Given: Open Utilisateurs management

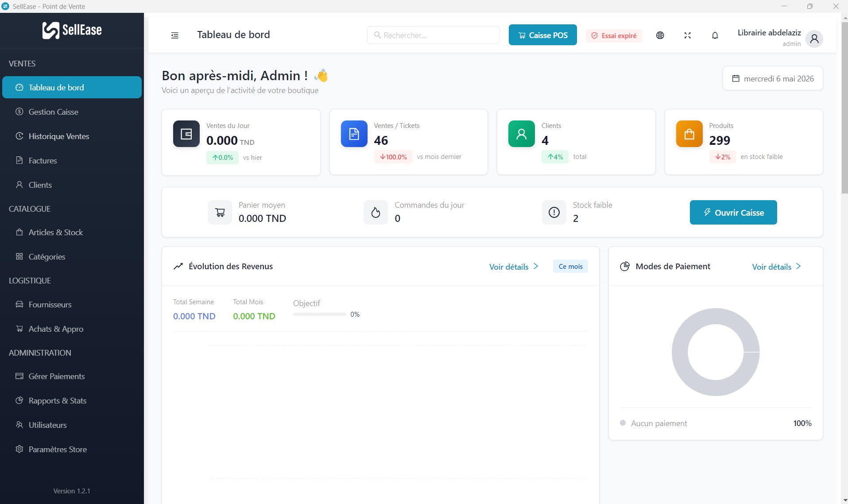Looking at the screenshot, I should pos(72,425).
